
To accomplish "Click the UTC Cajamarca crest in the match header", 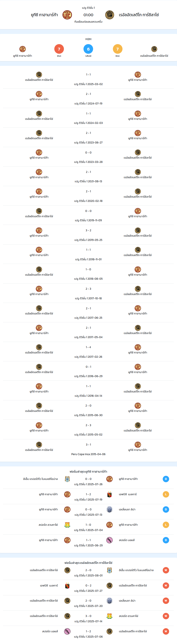I will [67, 15].
